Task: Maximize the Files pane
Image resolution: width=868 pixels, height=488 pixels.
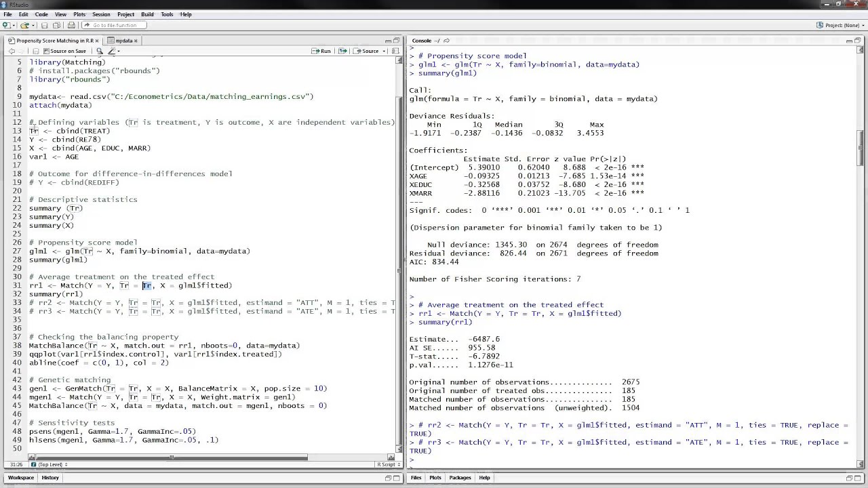Action: pyautogui.click(x=858, y=478)
